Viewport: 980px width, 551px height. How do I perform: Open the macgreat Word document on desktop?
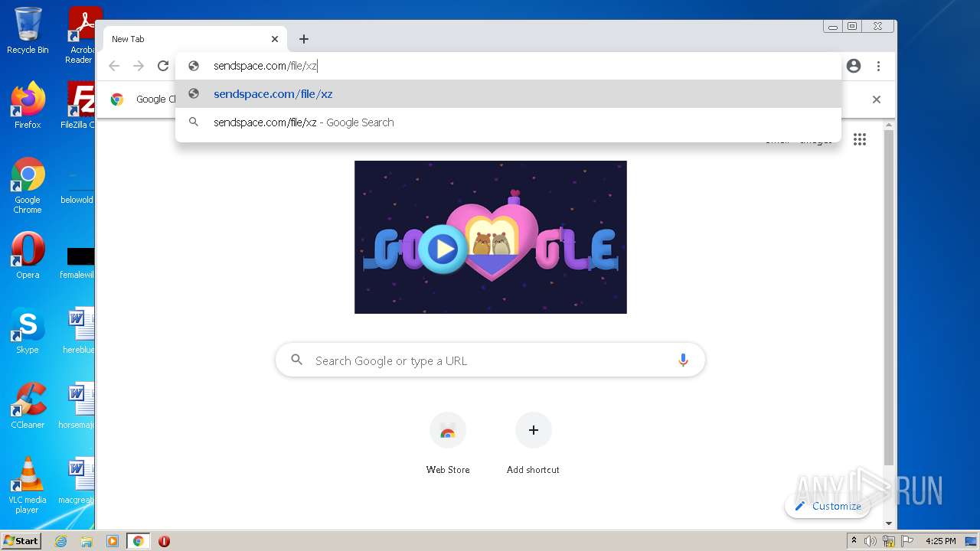pos(77,481)
